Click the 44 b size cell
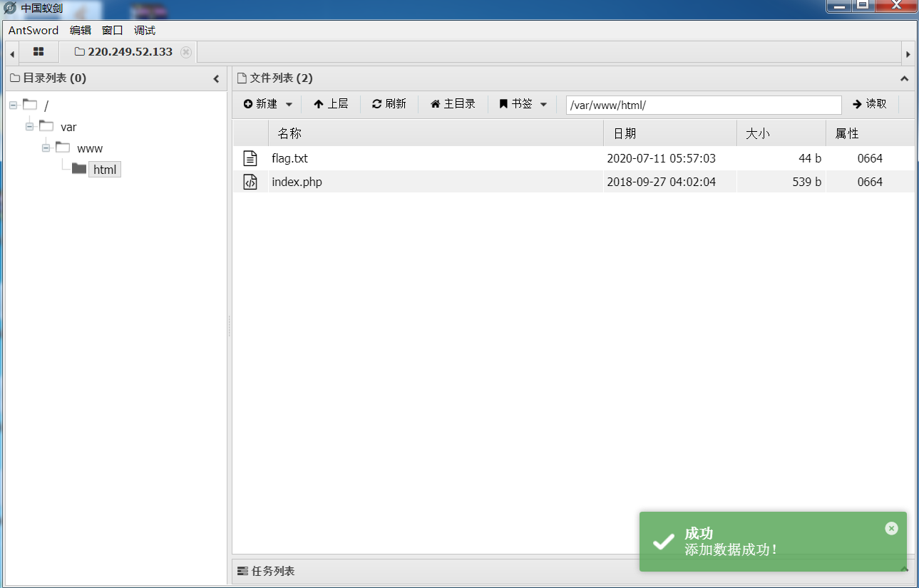The height and width of the screenshot is (588, 919). (x=810, y=158)
